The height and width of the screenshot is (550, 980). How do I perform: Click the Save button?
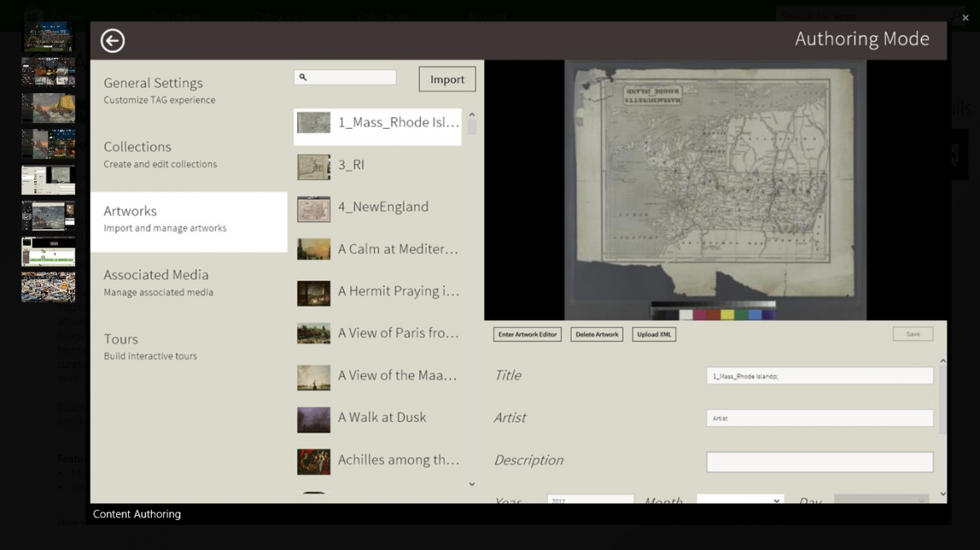[x=913, y=334]
